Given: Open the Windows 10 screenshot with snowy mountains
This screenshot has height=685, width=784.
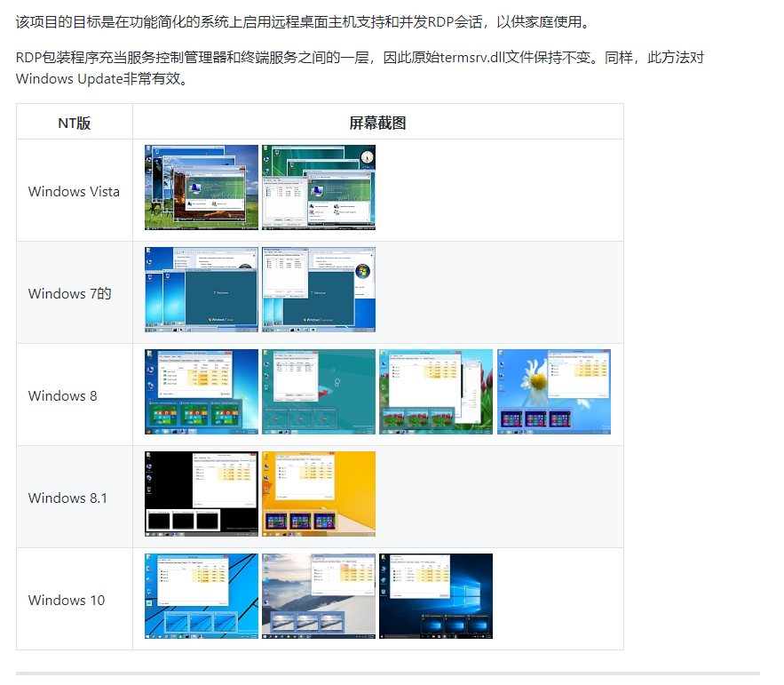Looking at the screenshot, I should pos(319,596).
